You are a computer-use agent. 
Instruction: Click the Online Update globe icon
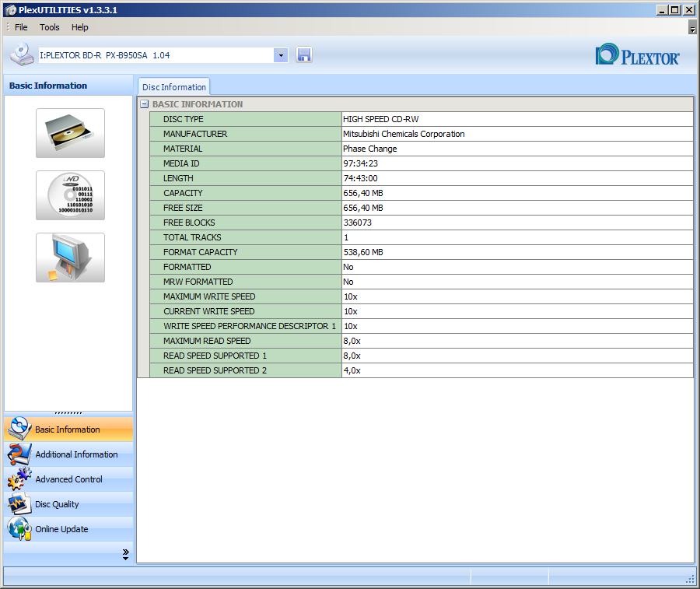(x=19, y=529)
